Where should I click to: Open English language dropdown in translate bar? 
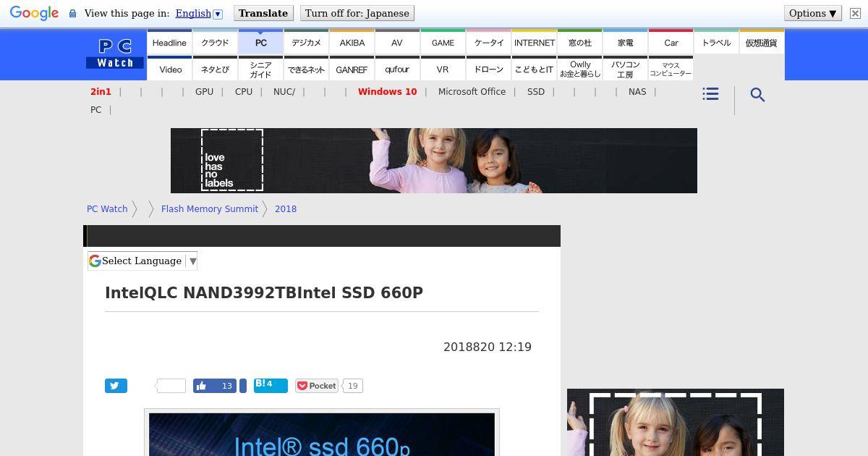click(199, 13)
